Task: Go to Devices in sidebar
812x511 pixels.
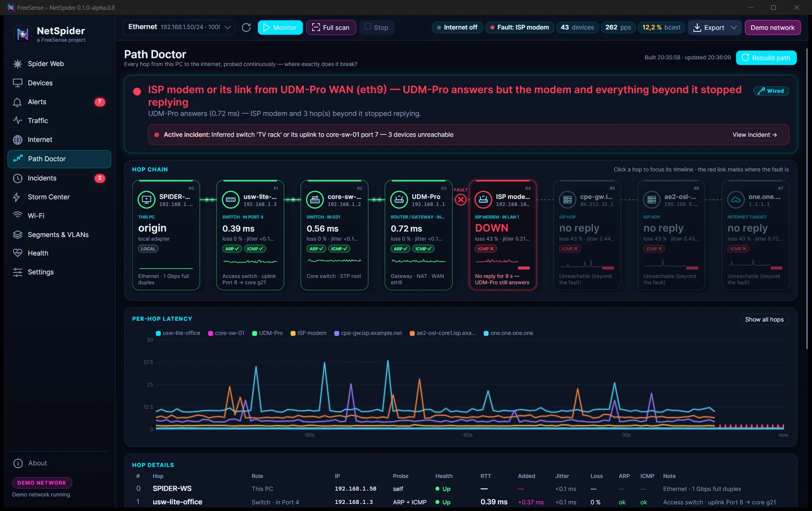Action: (x=59, y=83)
